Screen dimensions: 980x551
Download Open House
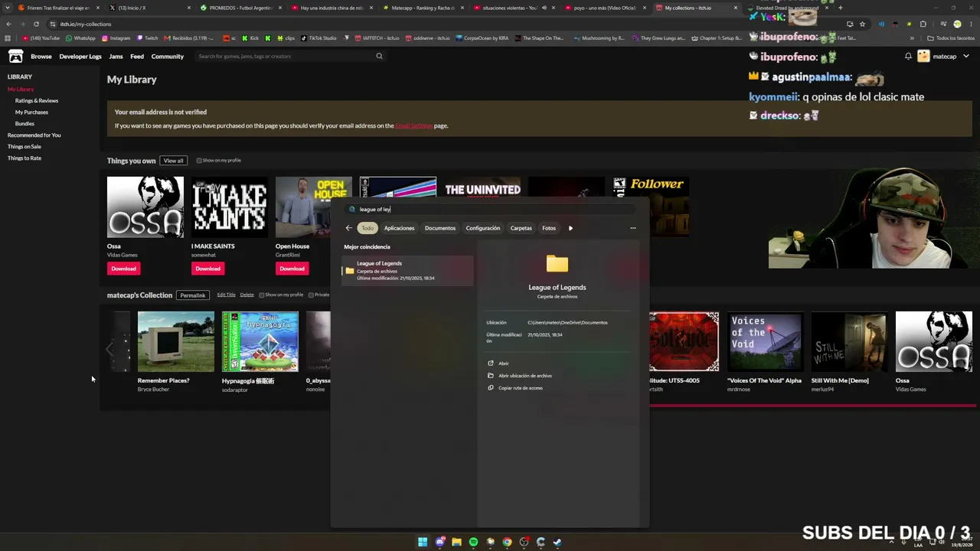coord(292,269)
